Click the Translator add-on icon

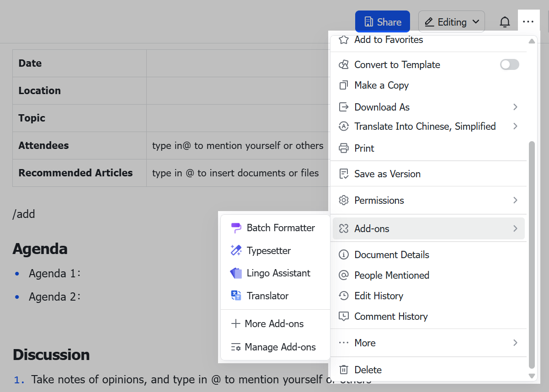(236, 296)
